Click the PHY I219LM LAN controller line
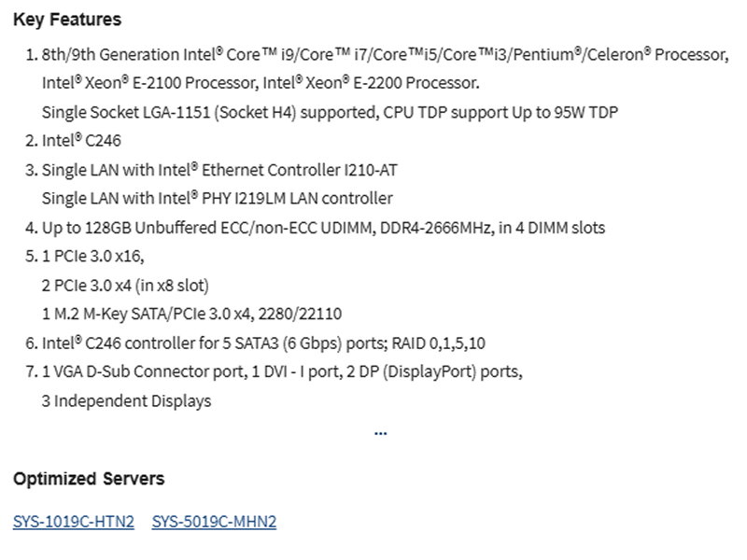 click(217, 198)
